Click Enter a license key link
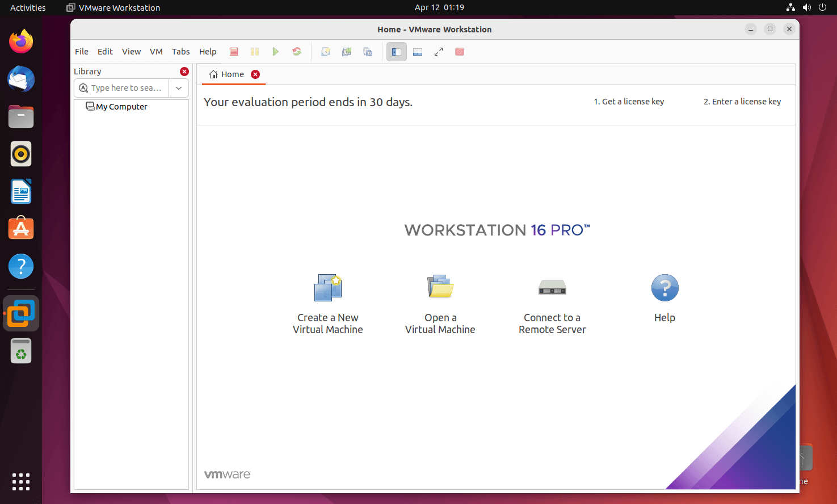 pos(742,102)
